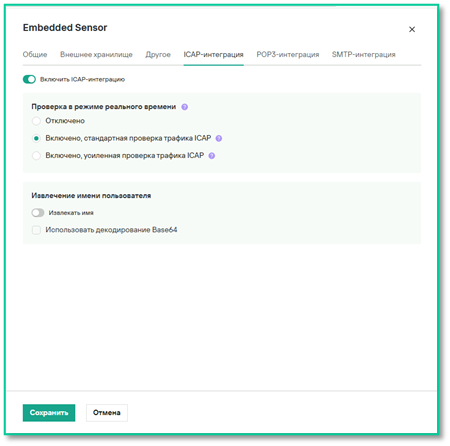Enable the Извлекать имя switch
This screenshot has width=450, height=446.
(x=38, y=213)
